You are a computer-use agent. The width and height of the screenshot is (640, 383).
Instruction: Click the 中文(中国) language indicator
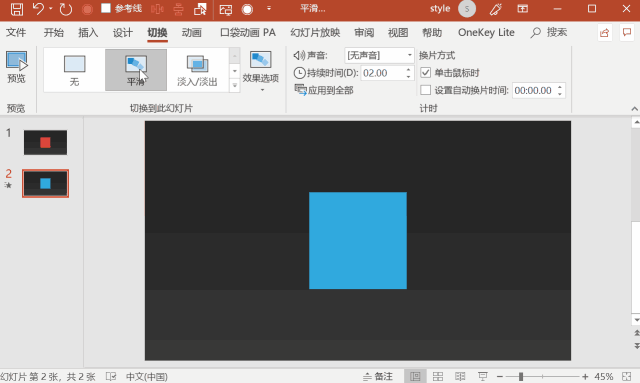[147, 376]
